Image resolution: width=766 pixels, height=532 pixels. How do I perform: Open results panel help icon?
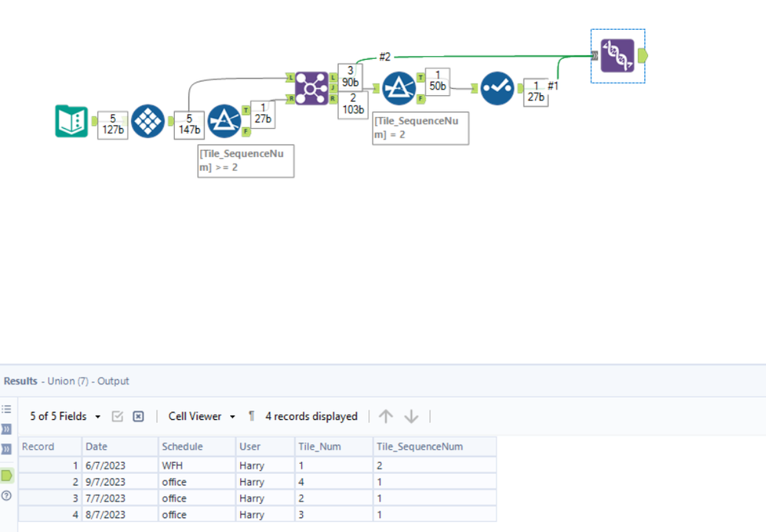click(x=6, y=495)
